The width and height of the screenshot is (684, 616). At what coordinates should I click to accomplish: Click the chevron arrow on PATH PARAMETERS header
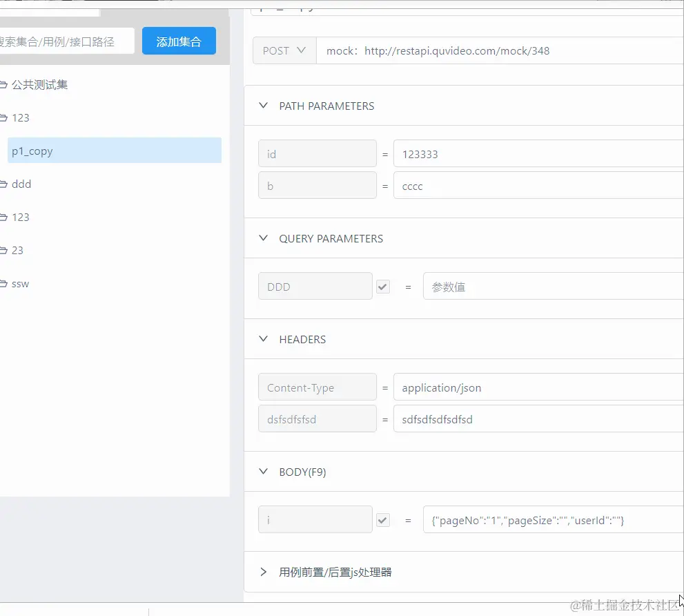pyautogui.click(x=263, y=106)
